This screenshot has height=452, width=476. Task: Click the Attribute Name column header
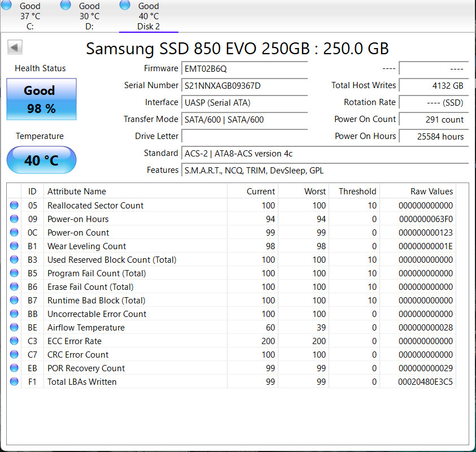[77, 192]
